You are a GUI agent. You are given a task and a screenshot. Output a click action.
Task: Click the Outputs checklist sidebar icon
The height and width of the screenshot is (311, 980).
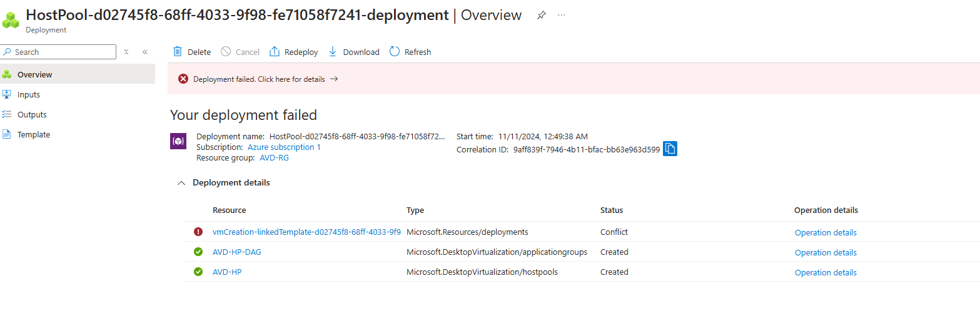(7, 114)
